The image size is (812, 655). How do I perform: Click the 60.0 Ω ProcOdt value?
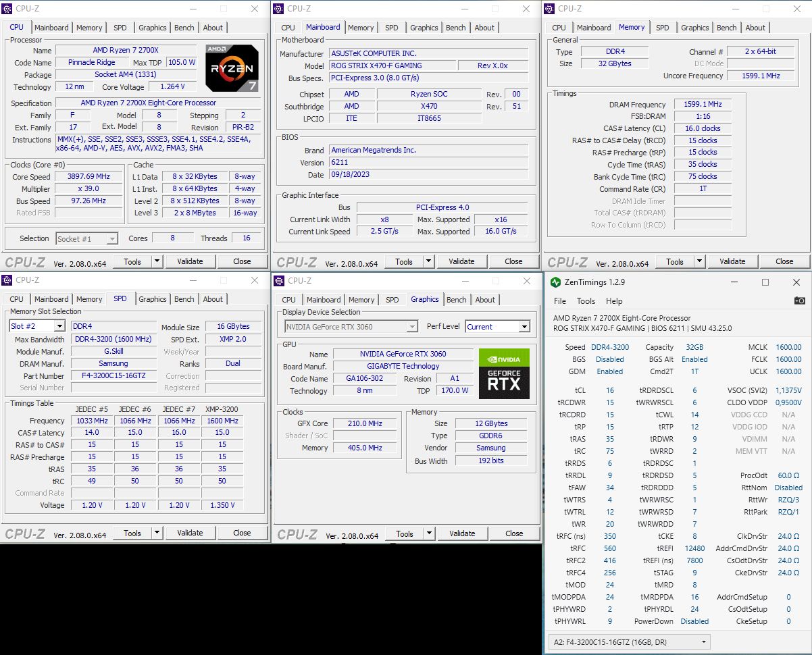coord(788,475)
